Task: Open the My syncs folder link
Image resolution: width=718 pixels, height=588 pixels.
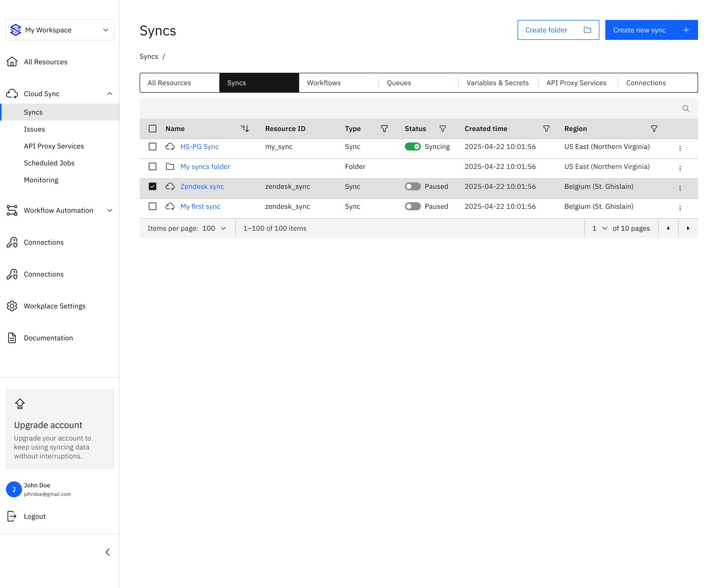Action: (x=205, y=166)
